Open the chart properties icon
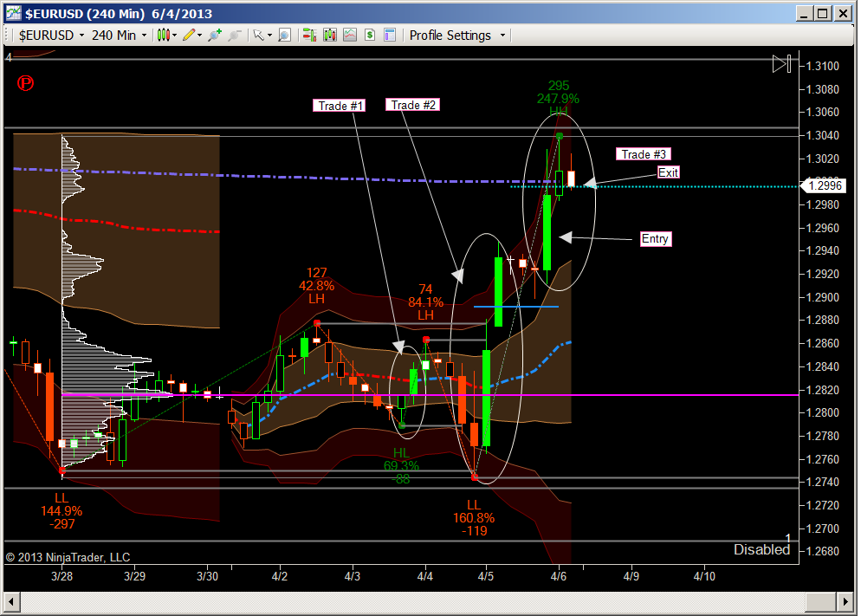This screenshot has width=861, height=616. pyautogui.click(x=390, y=36)
